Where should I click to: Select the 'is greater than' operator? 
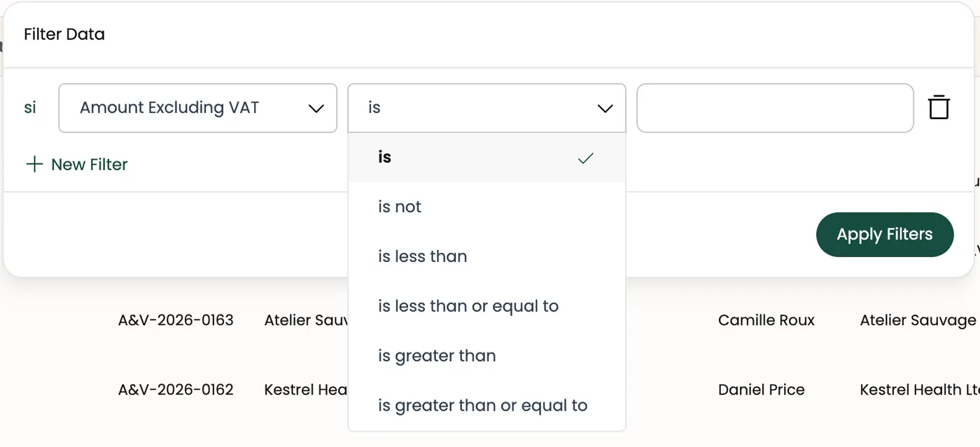pyautogui.click(x=486, y=356)
